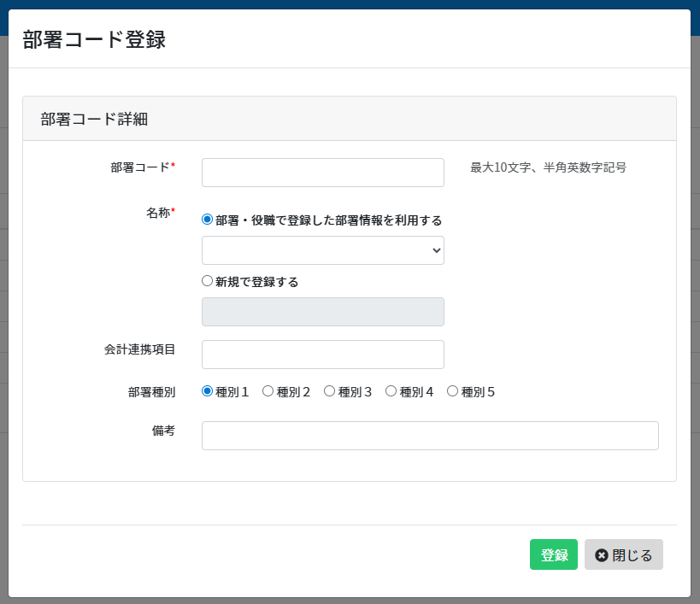Image resolution: width=700 pixels, height=604 pixels.
Task: Click the 部署種別 label text
Action: coord(151,392)
